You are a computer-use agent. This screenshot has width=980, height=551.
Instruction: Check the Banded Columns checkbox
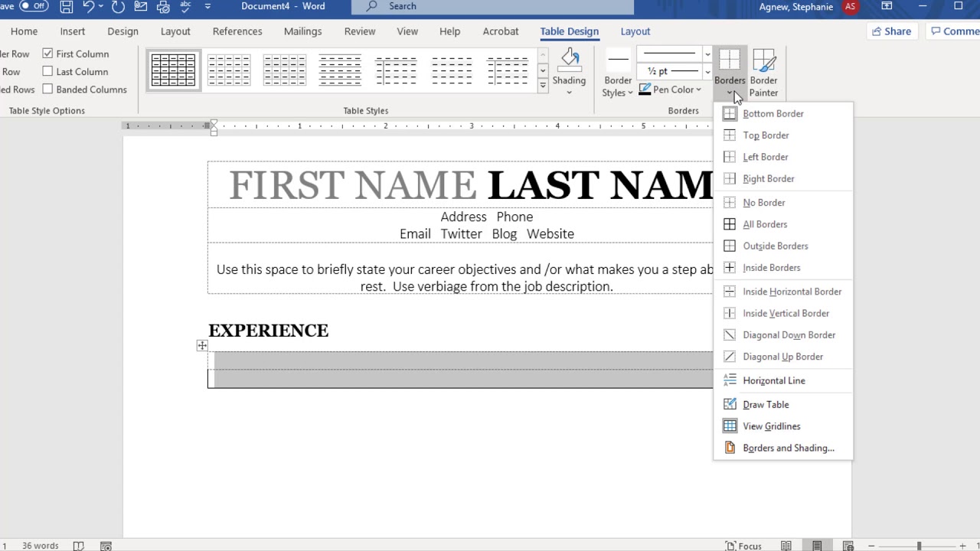47,89
